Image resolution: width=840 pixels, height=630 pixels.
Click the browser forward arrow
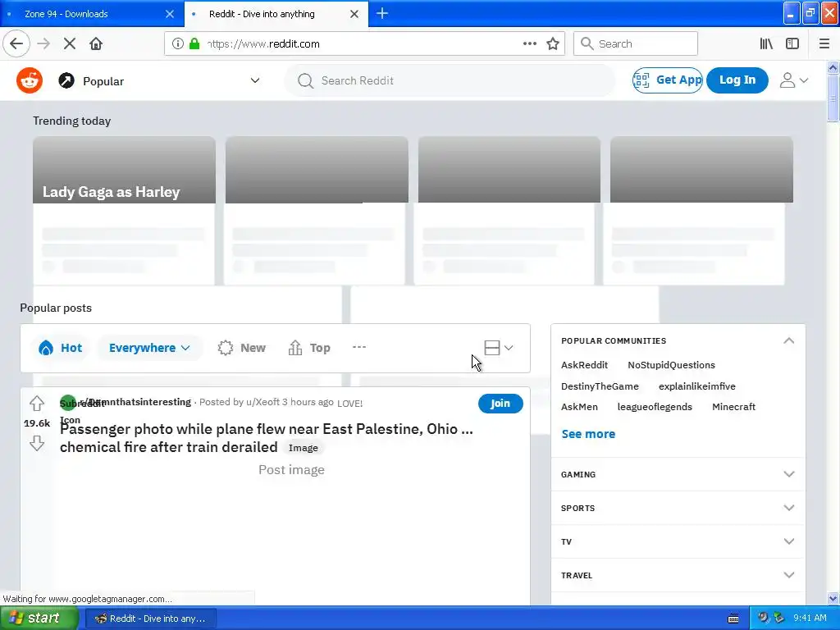tap(43, 44)
